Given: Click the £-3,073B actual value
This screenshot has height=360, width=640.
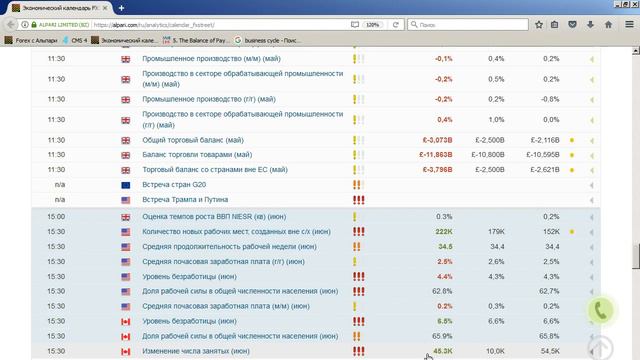Looking at the screenshot, I should click(x=437, y=140).
